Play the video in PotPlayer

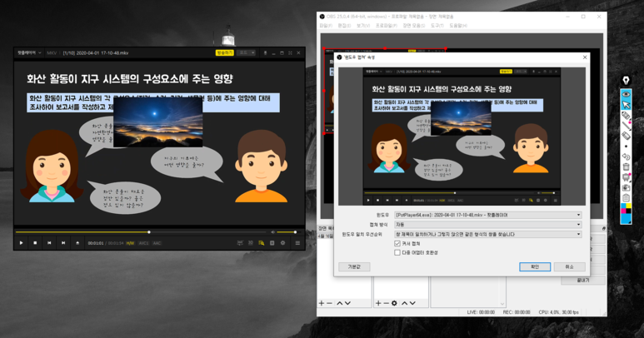(22, 243)
